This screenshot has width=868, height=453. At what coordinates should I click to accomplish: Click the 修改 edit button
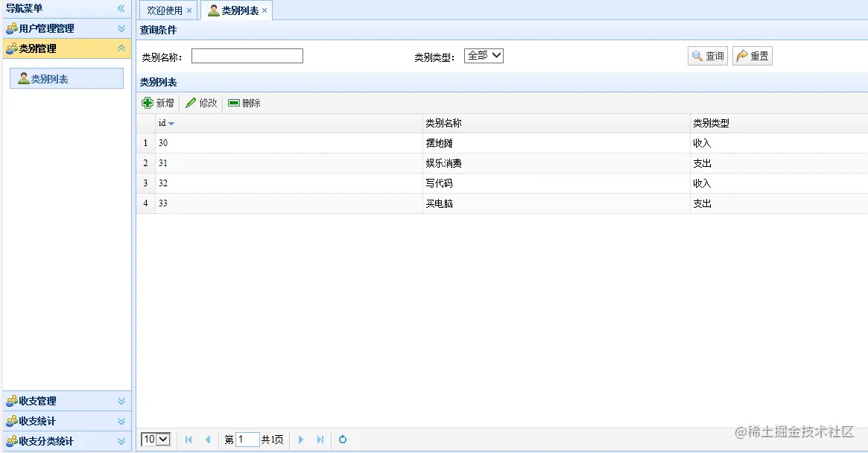pos(201,103)
